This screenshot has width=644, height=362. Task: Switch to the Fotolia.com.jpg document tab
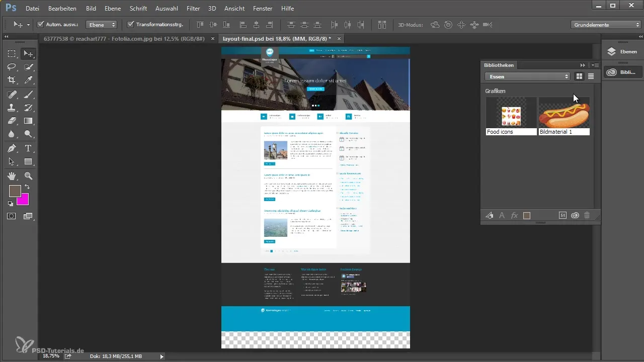click(x=125, y=38)
